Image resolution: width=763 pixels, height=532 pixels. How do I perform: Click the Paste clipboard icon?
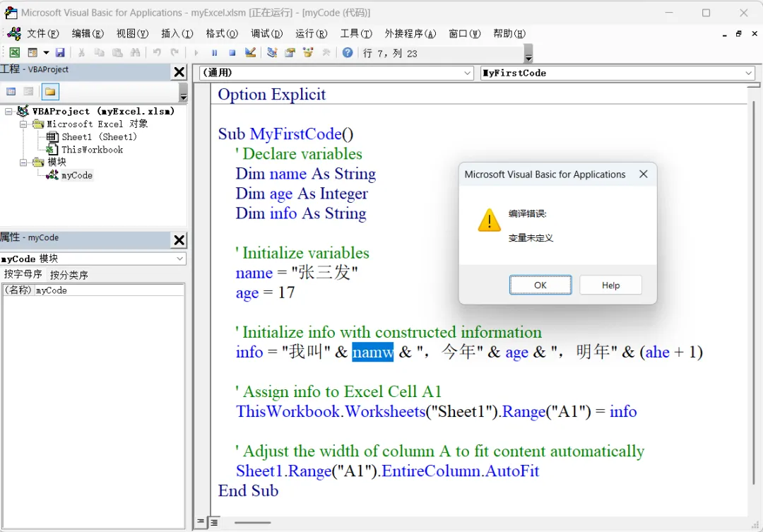117,52
